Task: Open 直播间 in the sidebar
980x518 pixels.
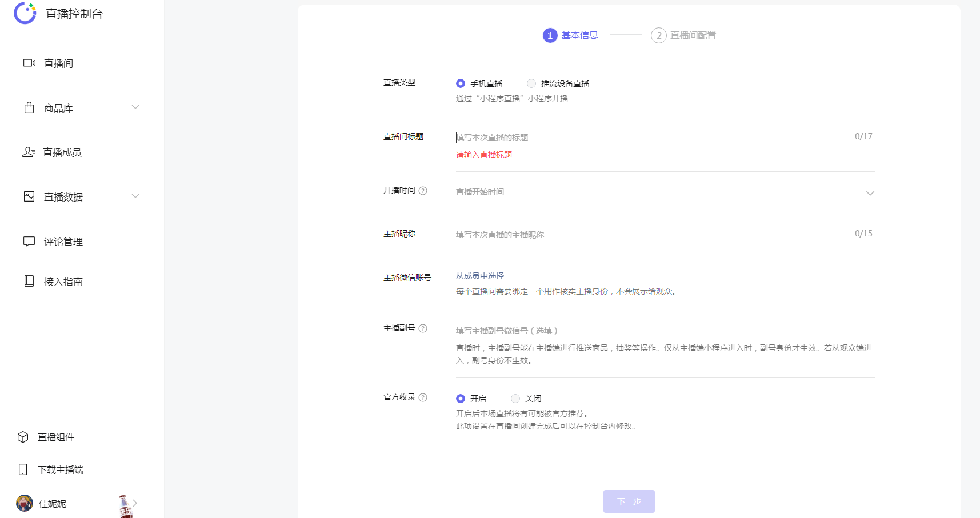Action: coord(59,63)
